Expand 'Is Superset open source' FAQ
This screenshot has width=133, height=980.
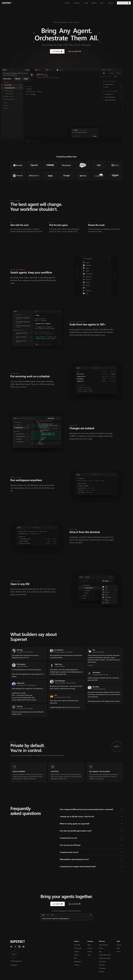[91, 852]
